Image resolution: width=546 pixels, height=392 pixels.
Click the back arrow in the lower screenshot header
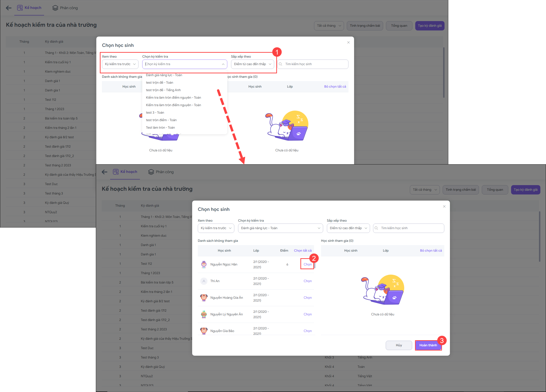tap(105, 172)
